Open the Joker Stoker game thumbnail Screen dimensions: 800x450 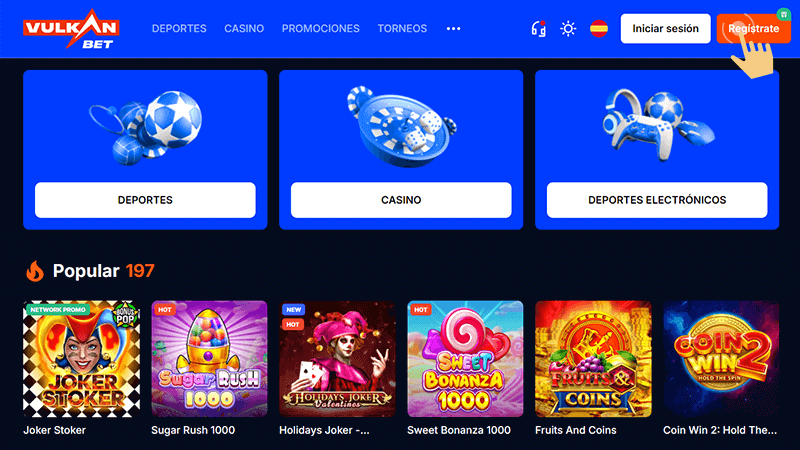(82, 359)
